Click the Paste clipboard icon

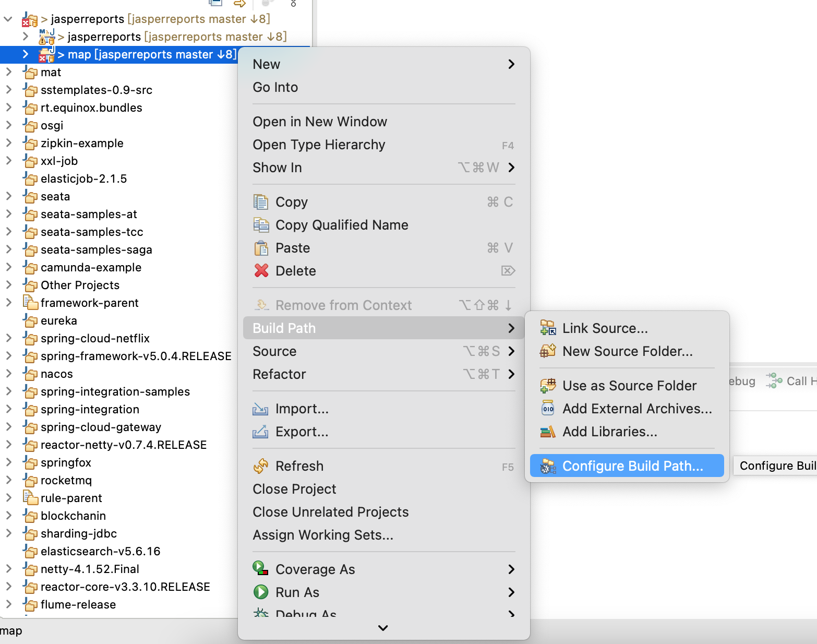pyautogui.click(x=261, y=248)
